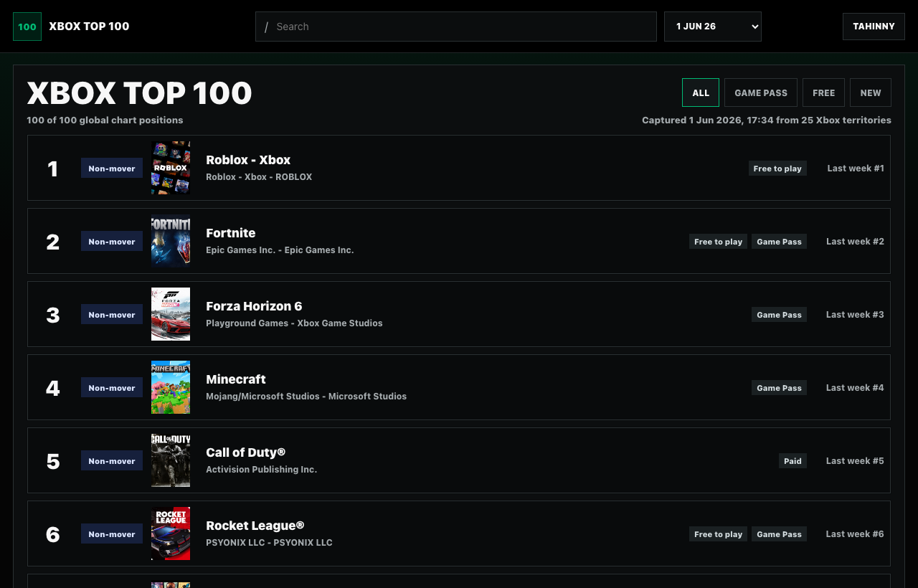Open the Call of Duty® title

(246, 452)
